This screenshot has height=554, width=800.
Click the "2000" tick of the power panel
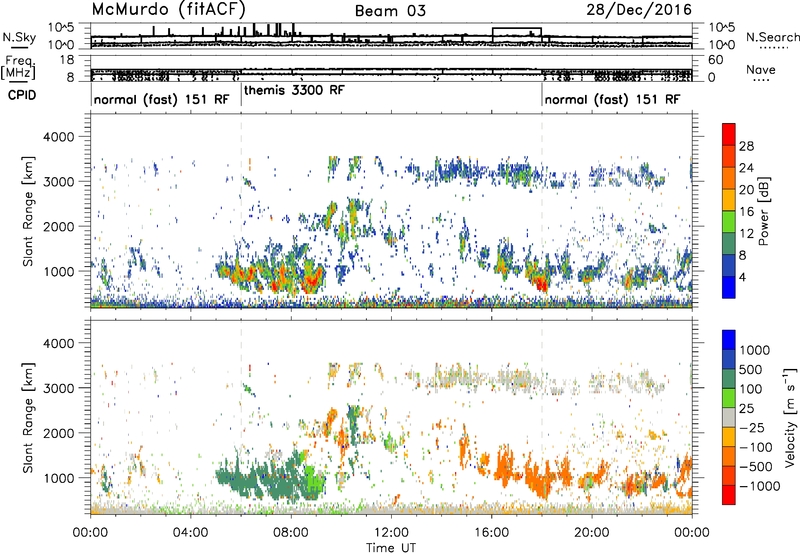(x=59, y=226)
